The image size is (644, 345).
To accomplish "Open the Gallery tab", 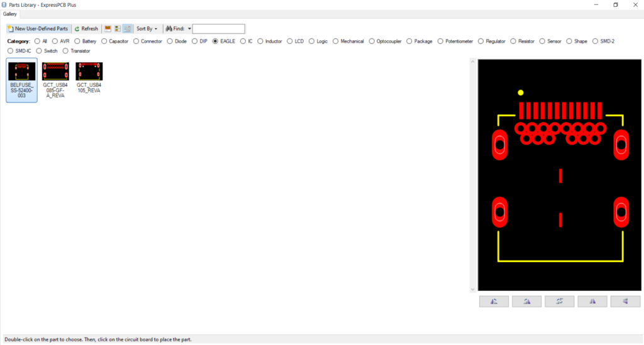I will pyautogui.click(x=10, y=14).
